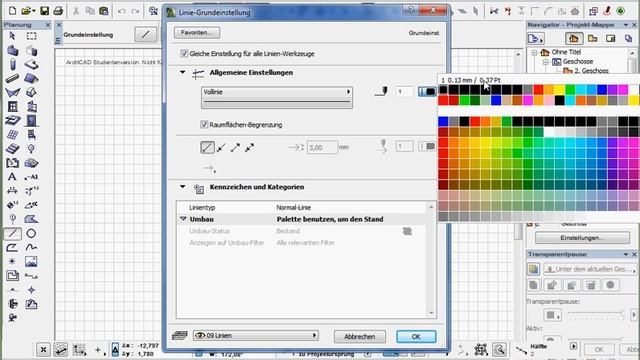The height and width of the screenshot is (360, 640).
Task: Click Einstellungen button in Navigator
Action: tap(582, 238)
